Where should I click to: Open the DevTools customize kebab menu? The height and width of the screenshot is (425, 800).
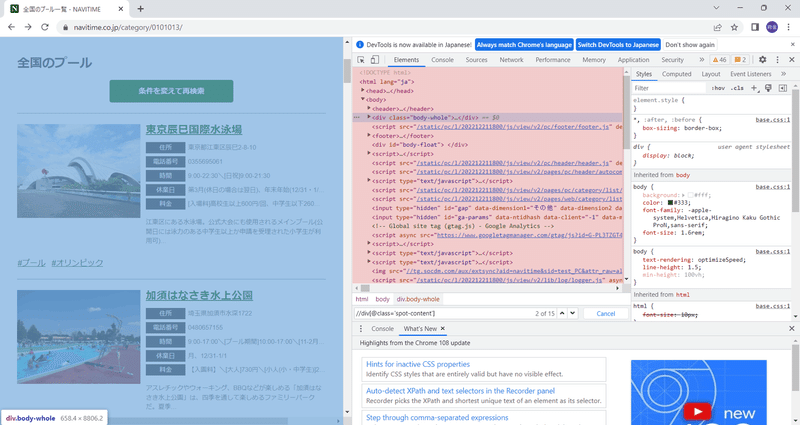pyautogui.click(x=777, y=60)
